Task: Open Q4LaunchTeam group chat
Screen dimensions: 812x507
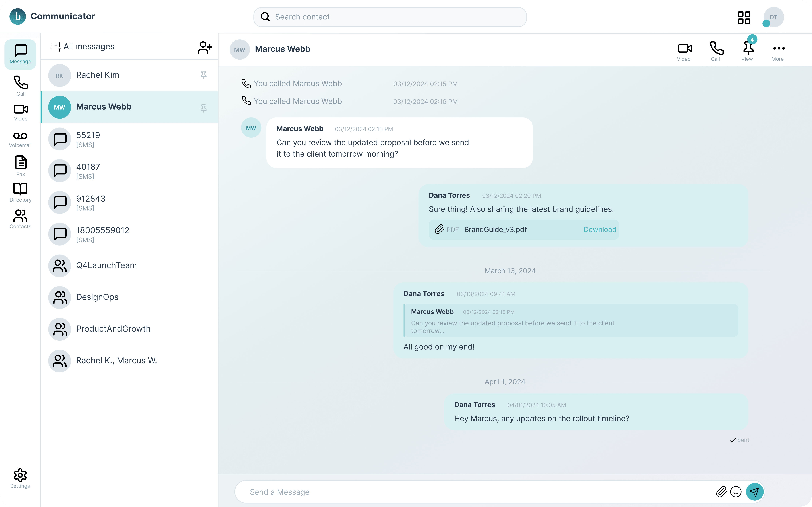Action: pos(129,266)
